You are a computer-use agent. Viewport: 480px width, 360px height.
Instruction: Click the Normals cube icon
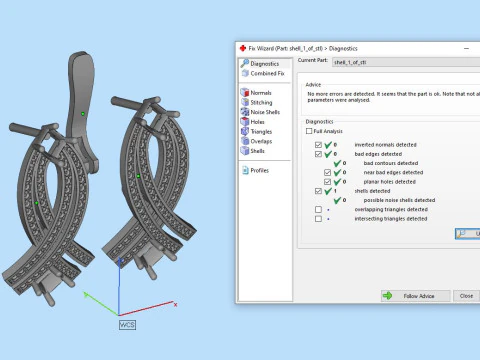245,92
